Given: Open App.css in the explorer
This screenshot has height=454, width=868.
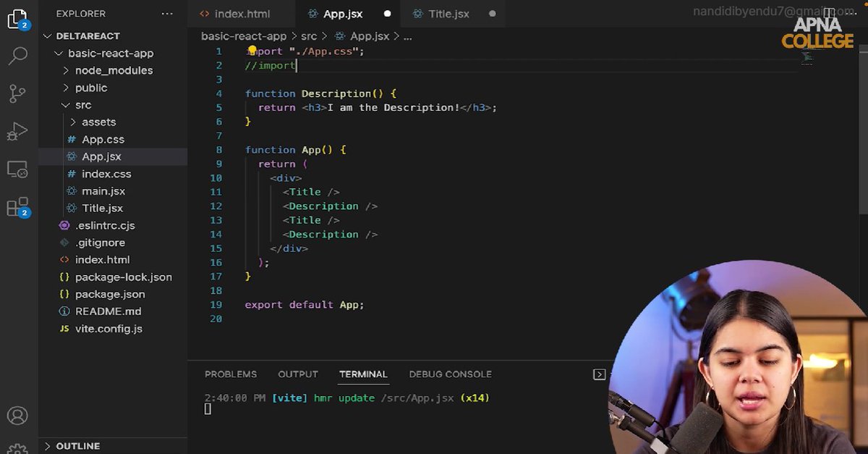Looking at the screenshot, I should (x=113, y=139).
